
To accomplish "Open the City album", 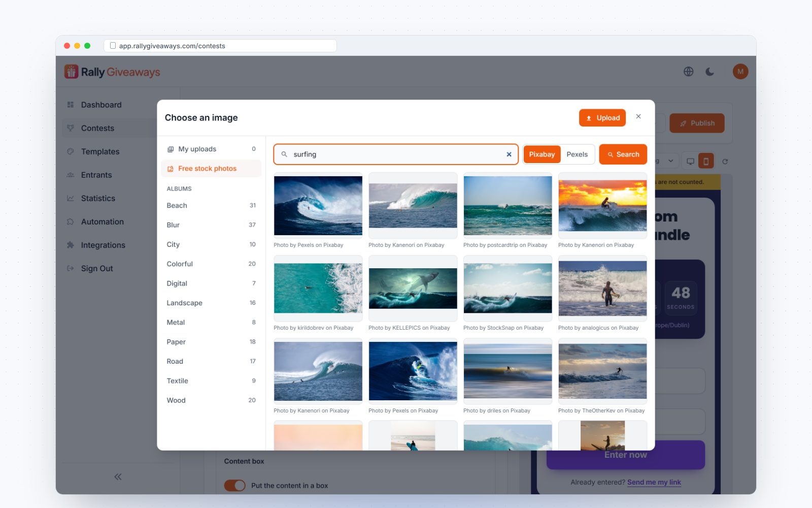I will (x=211, y=244).
